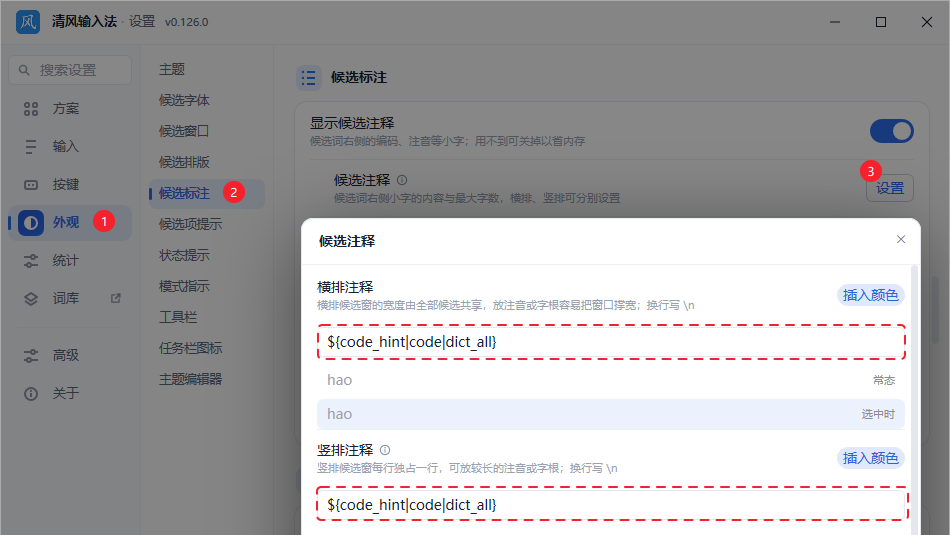Switch to the 候选字体 submenu
Screen dimensions: 950x535
(184, 100)
